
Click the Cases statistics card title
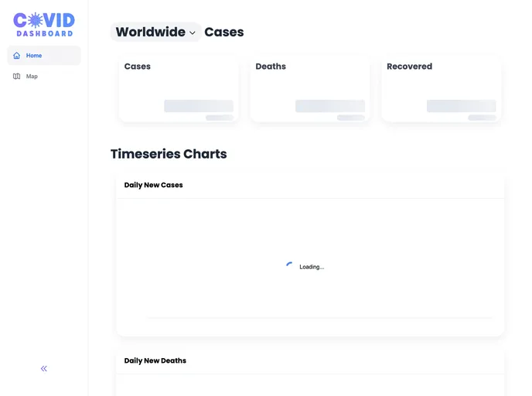138,67
